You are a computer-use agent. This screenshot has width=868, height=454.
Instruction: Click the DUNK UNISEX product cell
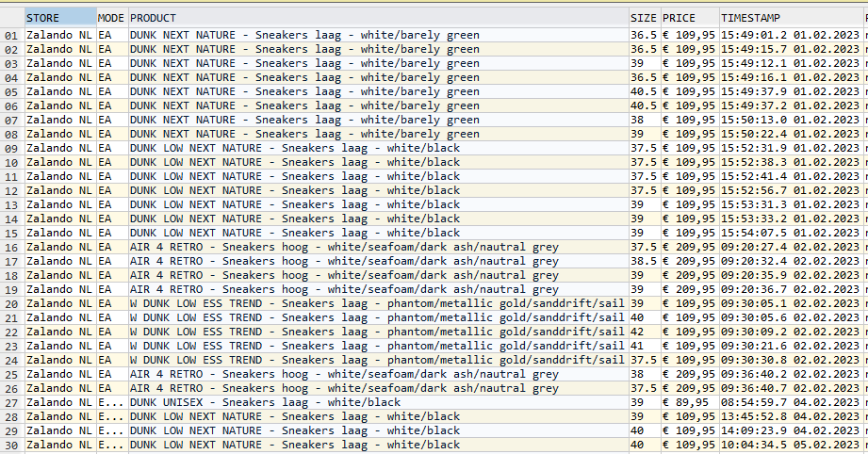(x=379, y=402)
